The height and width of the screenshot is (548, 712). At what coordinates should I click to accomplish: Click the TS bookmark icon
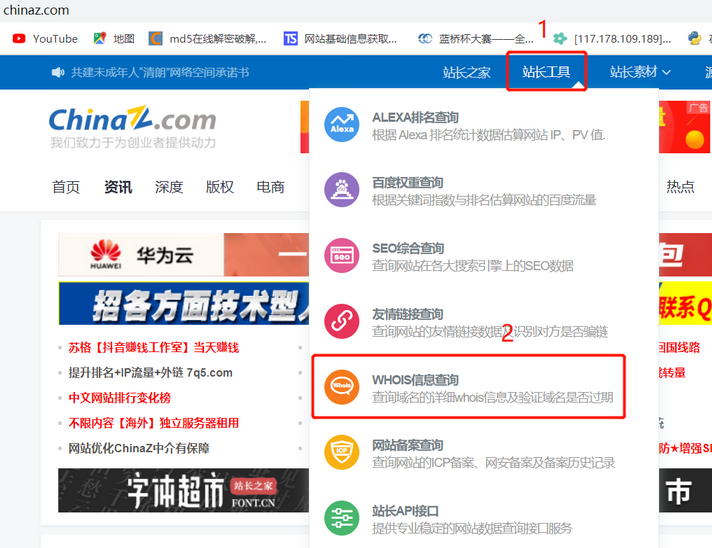coord(290,39)
